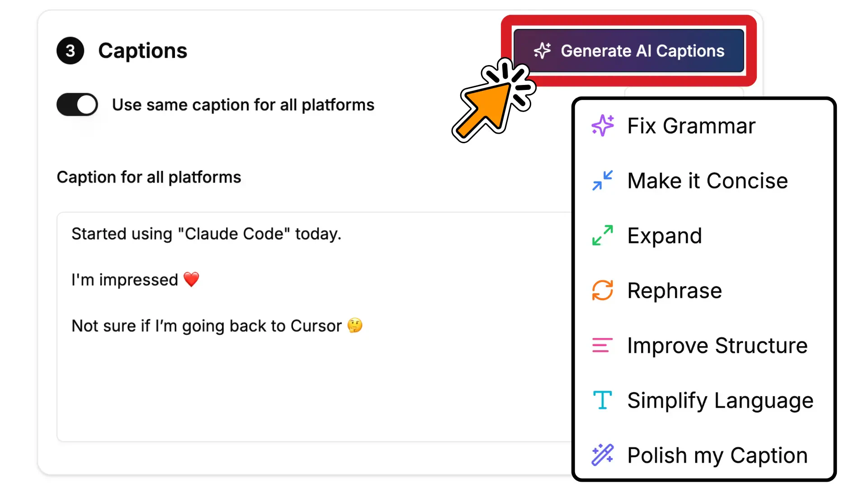Viewport: 868px width, 488px height.
Task: Click the "Use same caption for all platforms" label
Action: (x=243, y=105)
